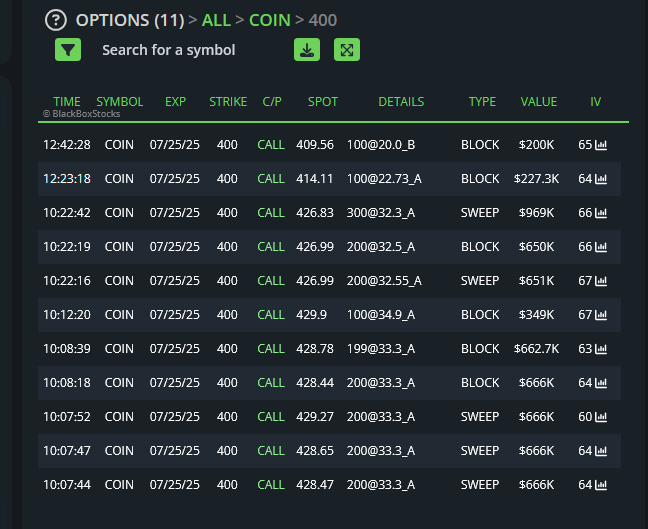Sort by the SPOT column header

click(x=323, y=102)
